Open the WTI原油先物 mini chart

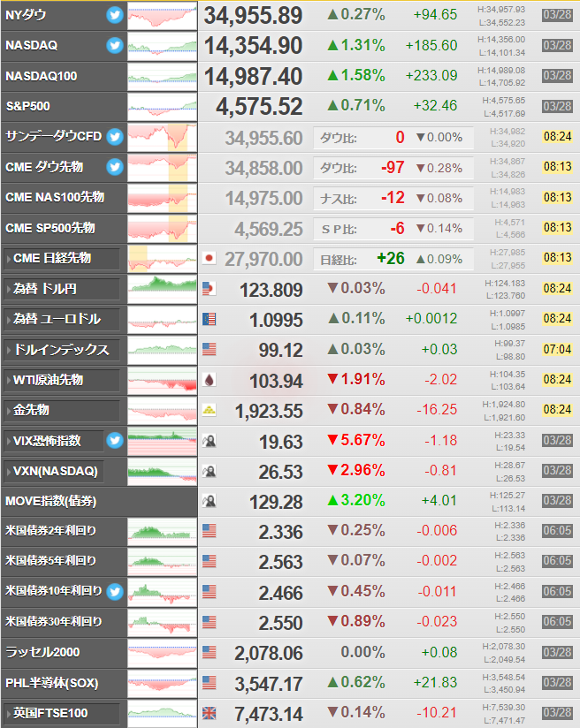[x=162, y=380]
